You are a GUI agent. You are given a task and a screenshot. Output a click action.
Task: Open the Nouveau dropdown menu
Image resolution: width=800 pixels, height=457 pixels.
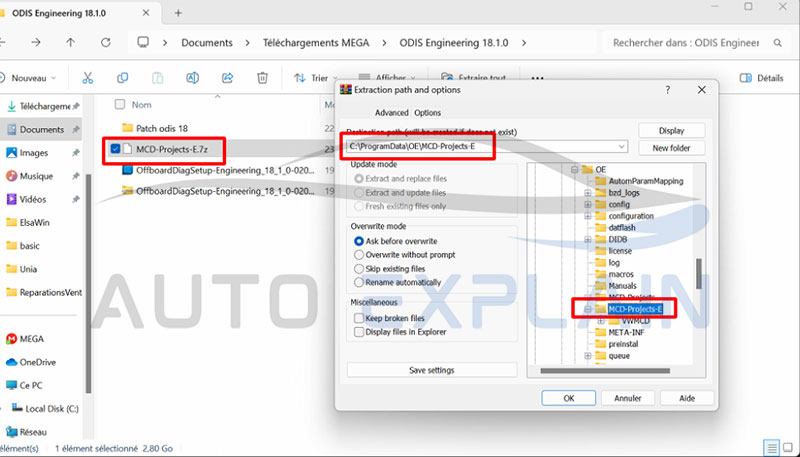point(28,78)
